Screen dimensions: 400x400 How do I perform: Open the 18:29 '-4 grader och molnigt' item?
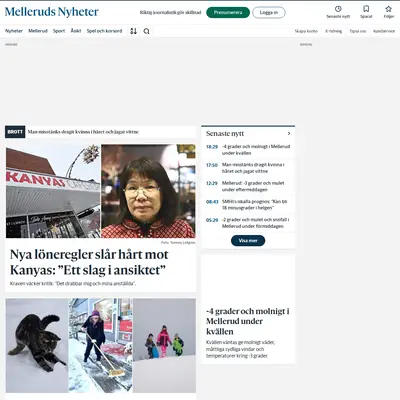pyautogui.click(x=248, y=150)
